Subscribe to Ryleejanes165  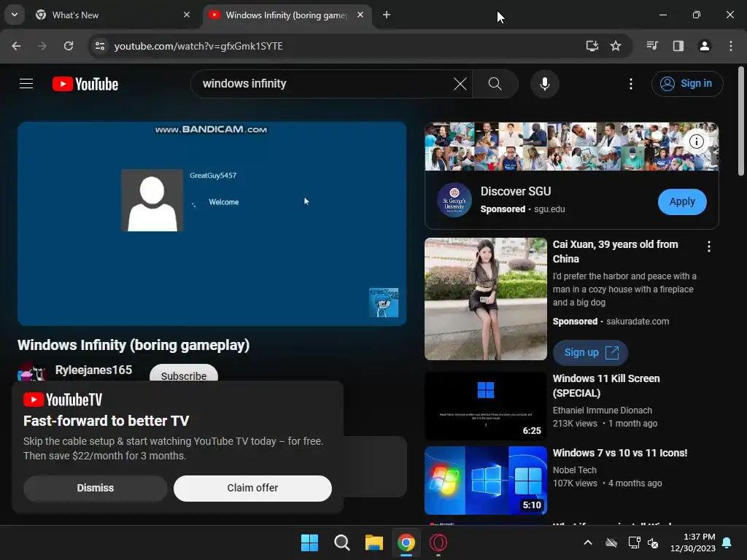[x=184, y=373]
